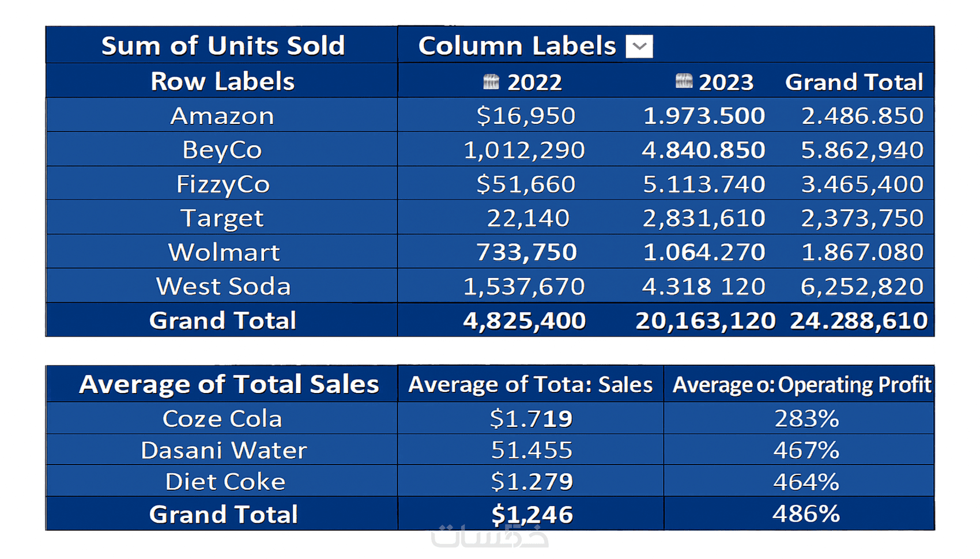Click the Diet Coke row label
Screen dimensions: 980x559
pyautogui.click(x=225, y=482)
